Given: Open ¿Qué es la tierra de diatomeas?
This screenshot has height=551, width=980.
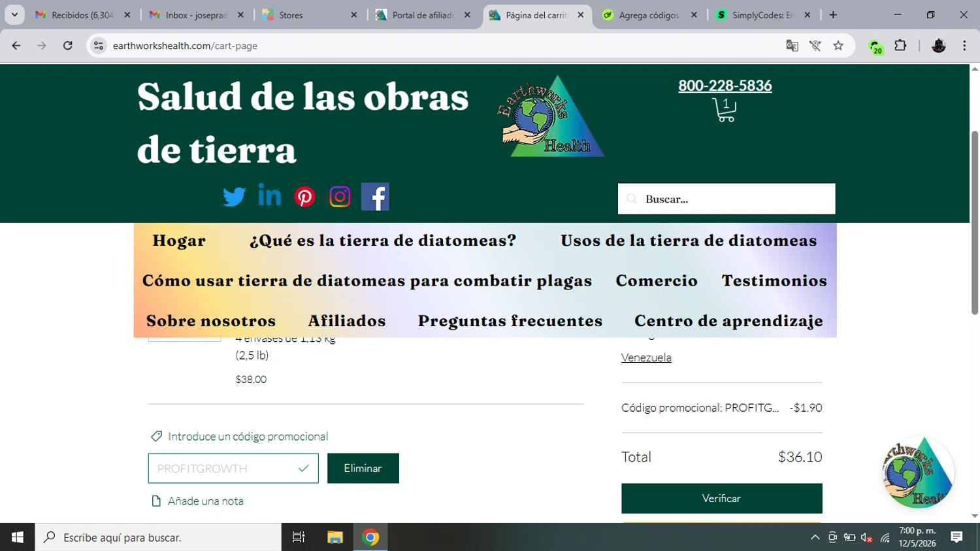Looking at the screenshot, I should coord(383,241).
